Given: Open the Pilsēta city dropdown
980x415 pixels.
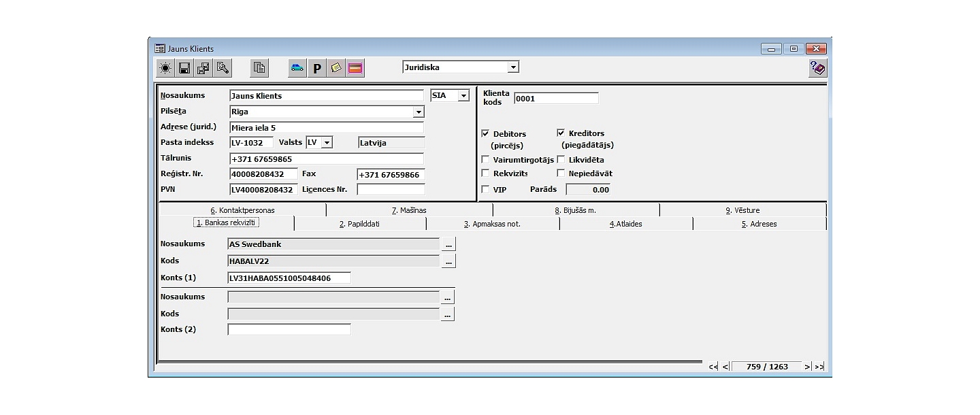Looking at the screenshot, I should pos(418,112).
